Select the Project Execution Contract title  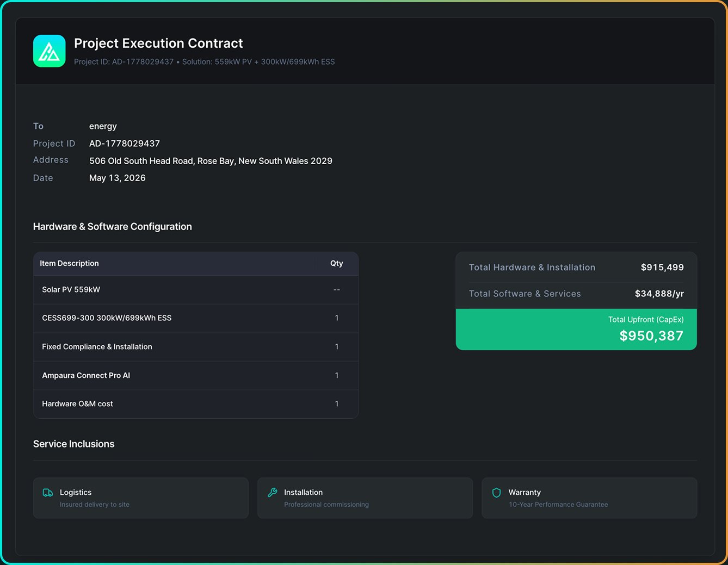[x=158, y=44]
